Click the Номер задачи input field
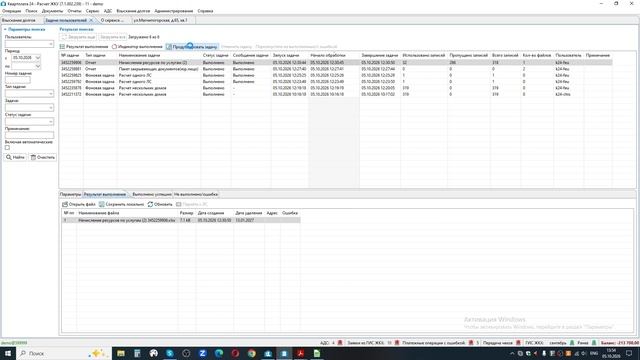The image size is (640, 360). pyautogui.click(x=18, y=80)
